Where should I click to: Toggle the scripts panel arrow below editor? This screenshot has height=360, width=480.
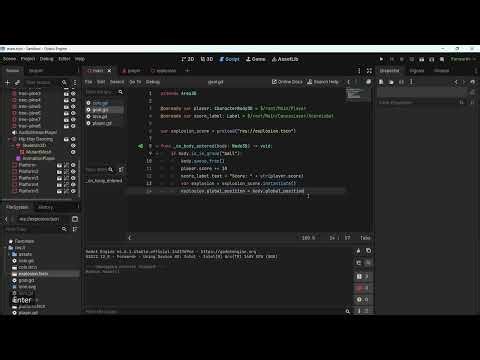[x=130, y=238]
